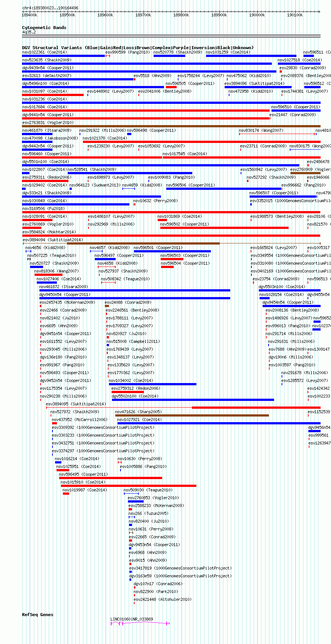
Task: Select esv2759312 (Redon2006) label
Action: point(136,388)
